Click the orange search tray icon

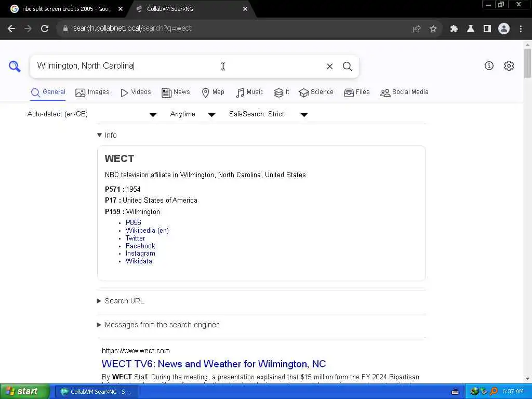pos(494,392)
